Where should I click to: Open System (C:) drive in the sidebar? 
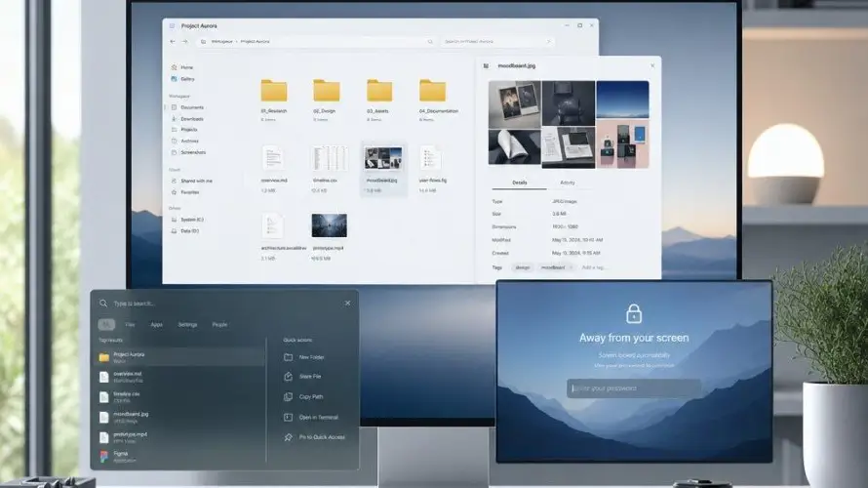pos(187,220)
